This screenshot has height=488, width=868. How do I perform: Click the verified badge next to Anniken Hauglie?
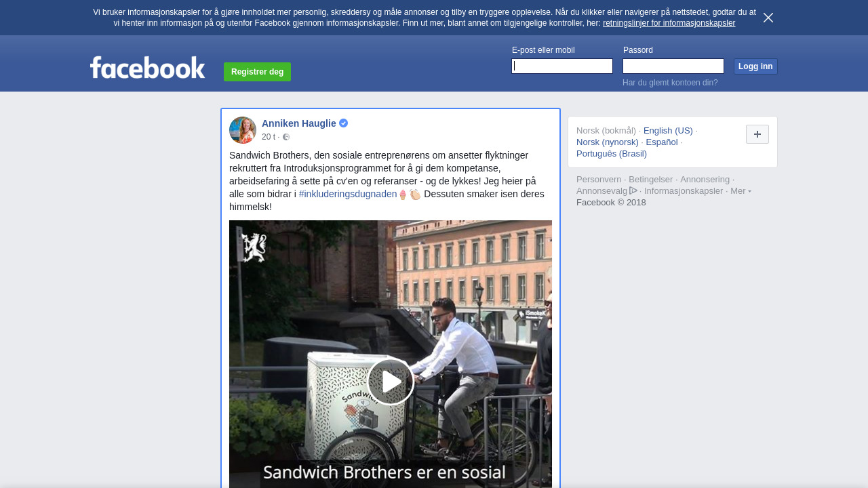(344, 123)
